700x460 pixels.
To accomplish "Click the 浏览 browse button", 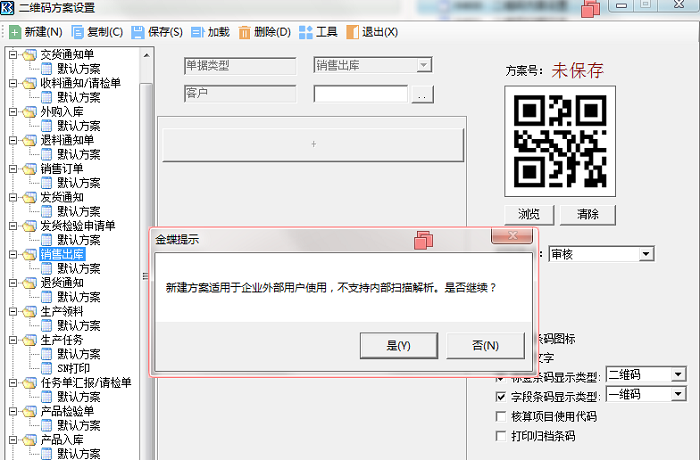I will point(529,215).
